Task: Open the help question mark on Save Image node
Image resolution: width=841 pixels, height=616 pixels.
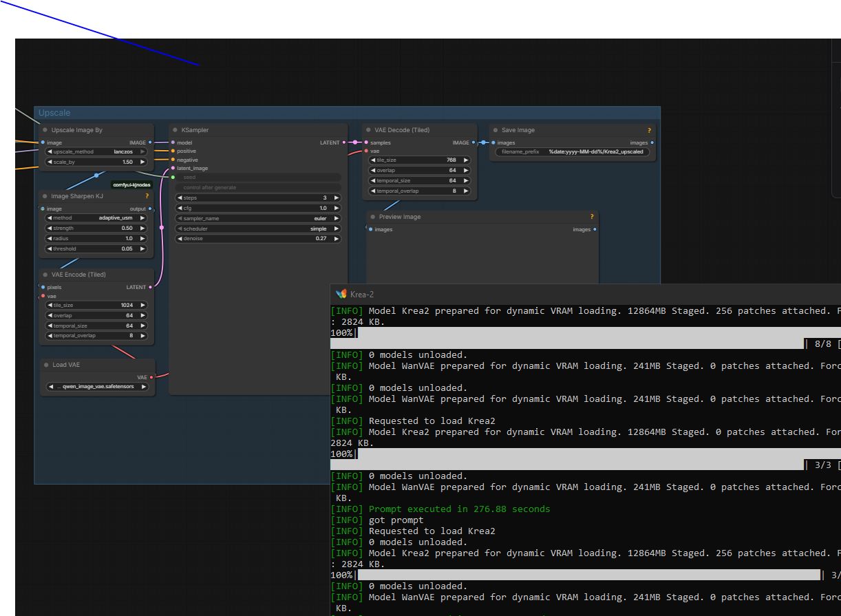Action: [649, 130]
